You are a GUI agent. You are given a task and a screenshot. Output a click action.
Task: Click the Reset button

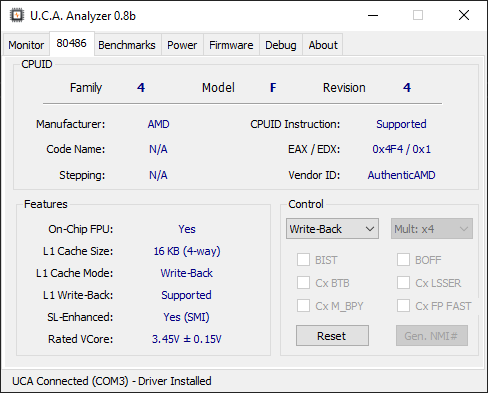[x=332, y=336]
